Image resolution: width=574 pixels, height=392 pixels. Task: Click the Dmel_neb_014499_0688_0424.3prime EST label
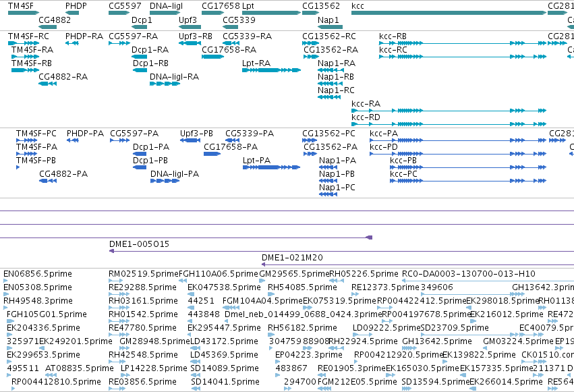[304, 314]
